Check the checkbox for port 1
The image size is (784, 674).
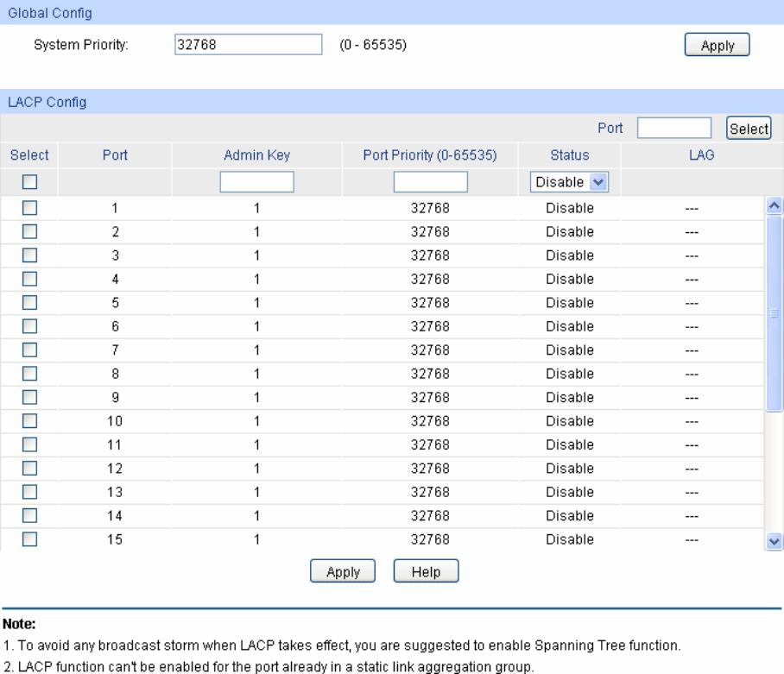(x=30, y=208)
